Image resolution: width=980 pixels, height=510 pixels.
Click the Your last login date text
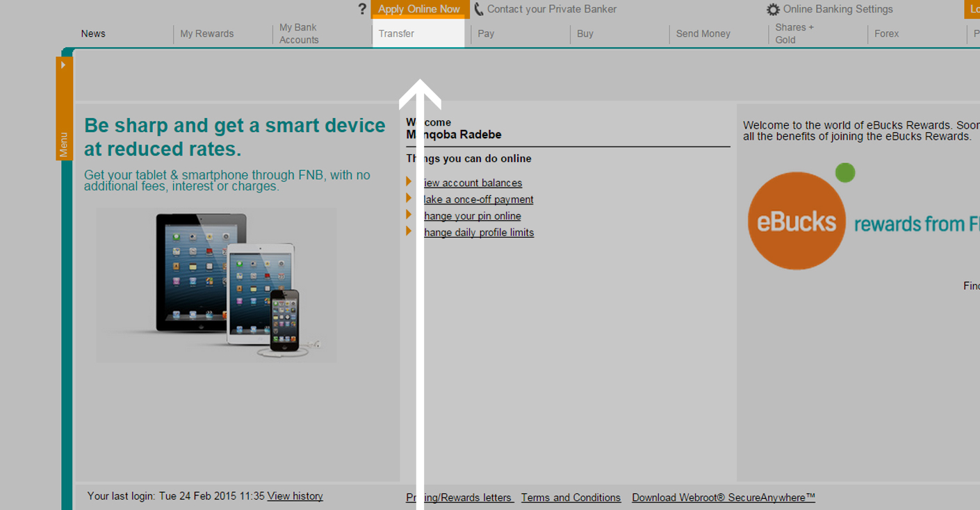pyautogui.click(x=176, y=496)
